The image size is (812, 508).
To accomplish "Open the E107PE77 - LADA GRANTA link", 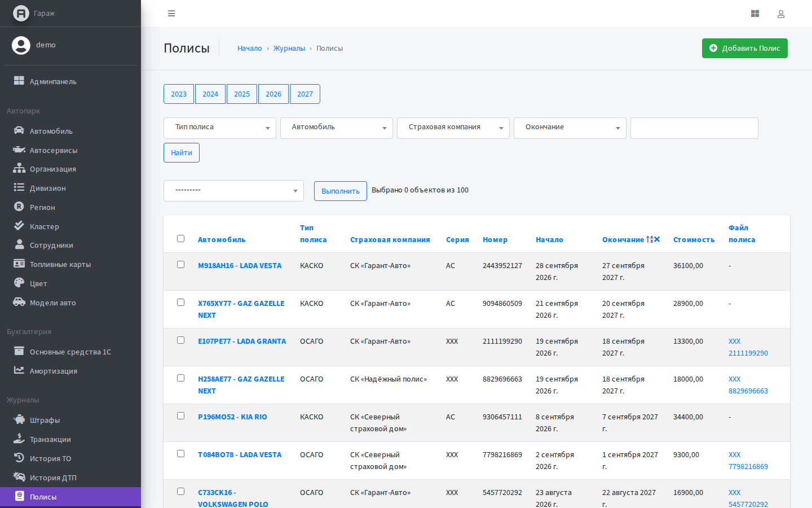I will tap(242, 341).
